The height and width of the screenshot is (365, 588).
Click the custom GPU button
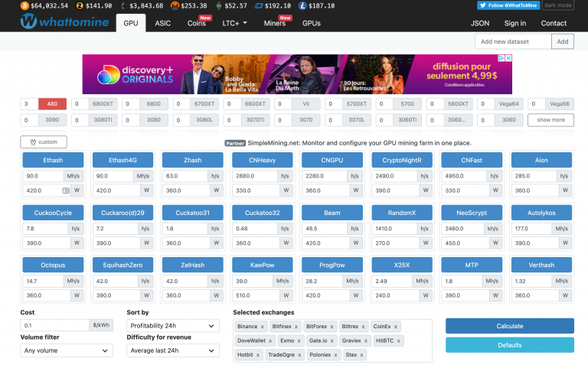click(x=44, y=142)
